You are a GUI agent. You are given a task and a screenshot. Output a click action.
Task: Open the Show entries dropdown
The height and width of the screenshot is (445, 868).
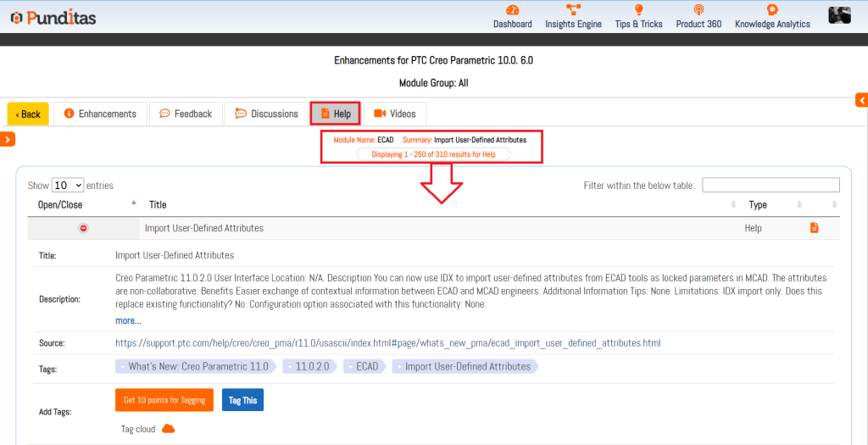tap(68, 185)
